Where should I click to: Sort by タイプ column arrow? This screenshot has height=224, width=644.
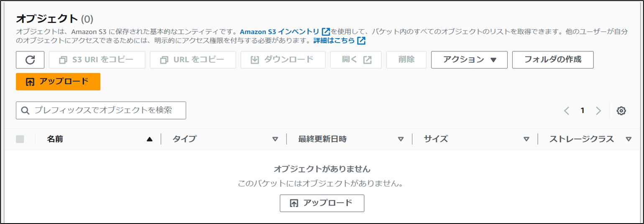pyautogui.click(x=275, y=140)
